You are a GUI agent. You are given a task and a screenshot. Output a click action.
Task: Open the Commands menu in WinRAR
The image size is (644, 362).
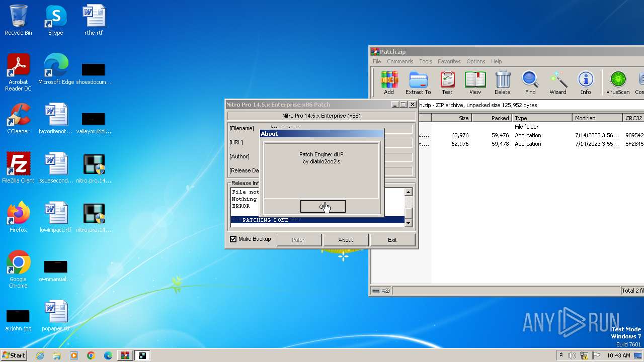click(400, 61)
